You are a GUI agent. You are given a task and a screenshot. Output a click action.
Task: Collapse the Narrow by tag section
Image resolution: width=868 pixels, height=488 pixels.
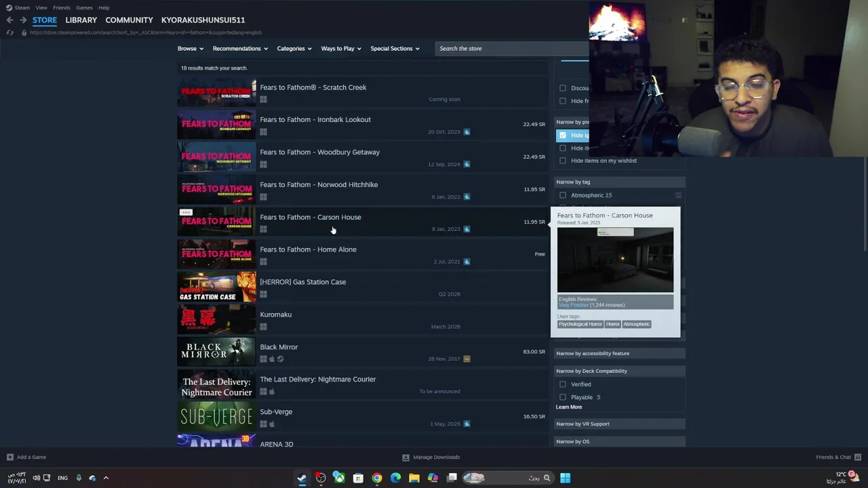coord(620,182)
